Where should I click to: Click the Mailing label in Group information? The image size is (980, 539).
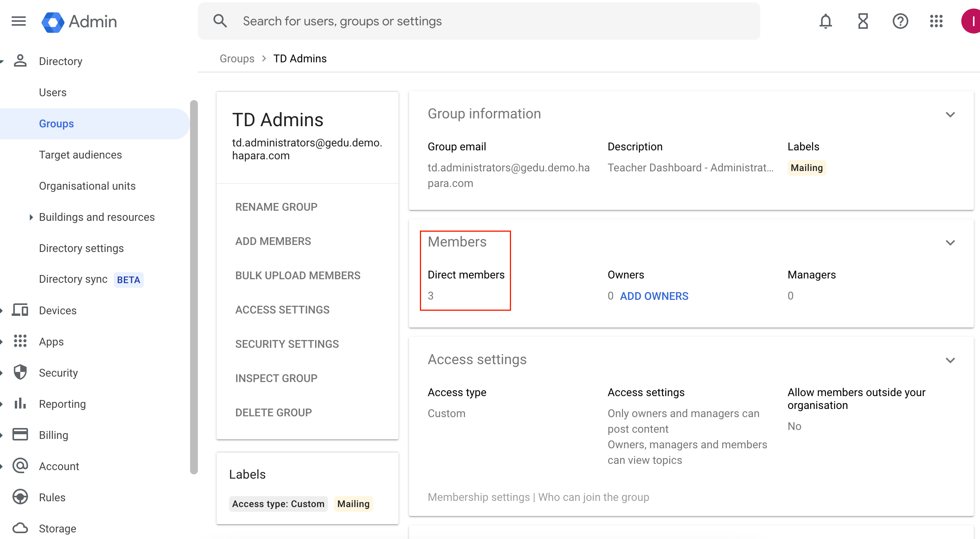[807, 168]
